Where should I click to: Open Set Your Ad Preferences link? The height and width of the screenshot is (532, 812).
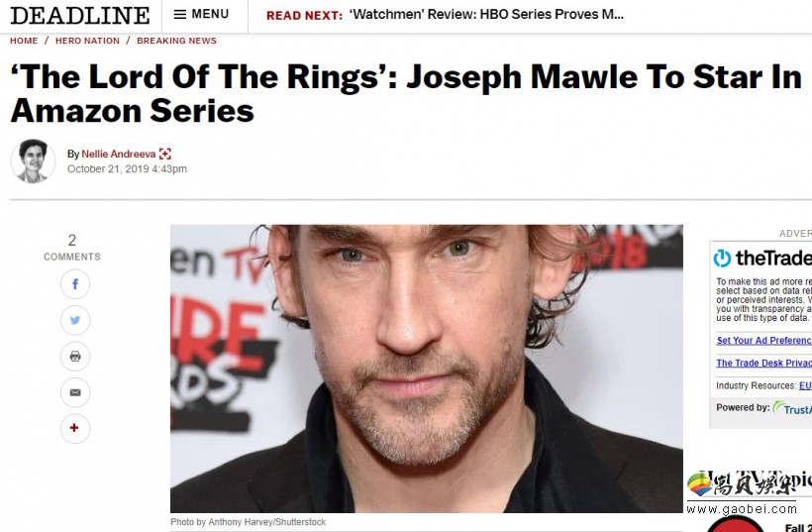click(x=763, y=341)
